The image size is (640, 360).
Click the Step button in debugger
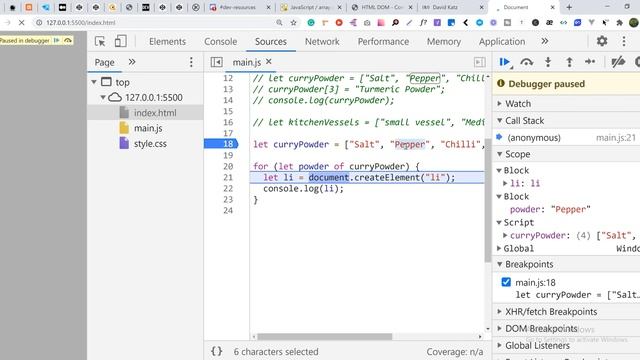point(590,62)
